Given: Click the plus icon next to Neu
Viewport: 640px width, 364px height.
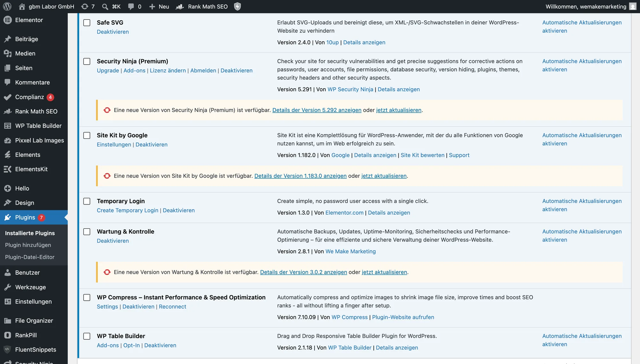Looking at the screenshot, I should [x=152, y=6].
